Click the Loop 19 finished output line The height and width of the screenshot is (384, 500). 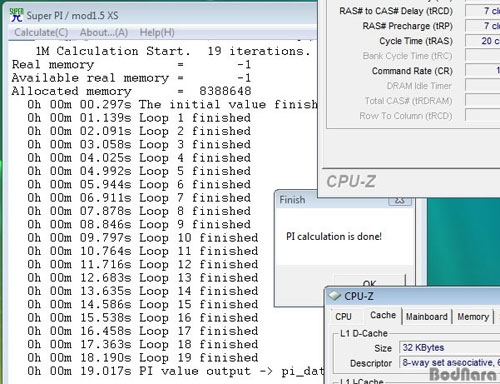click(143, 358)
